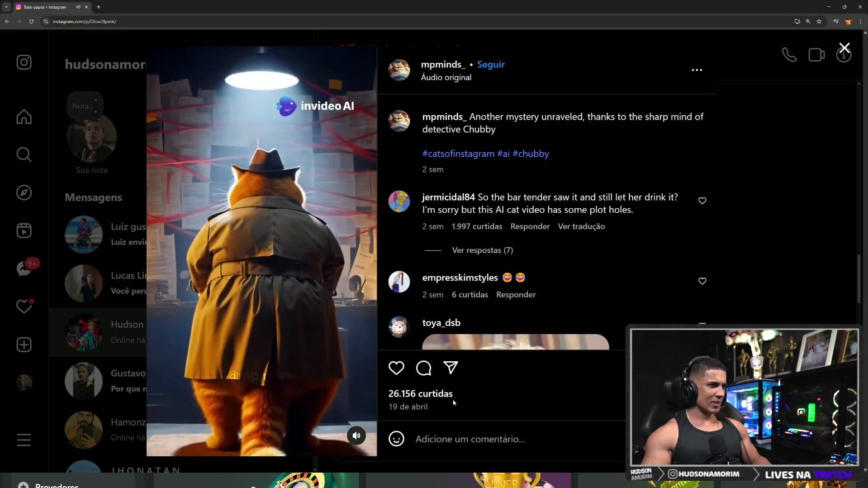This screenshot has width=868, height=488.
Task: Like jermicidal84's comment
Action: click(x=702, y=201)
